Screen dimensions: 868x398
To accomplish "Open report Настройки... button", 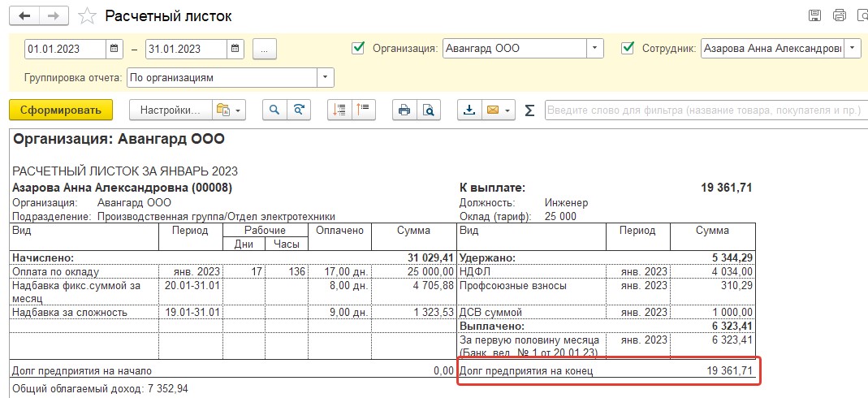I will click(x=171, y=110).
